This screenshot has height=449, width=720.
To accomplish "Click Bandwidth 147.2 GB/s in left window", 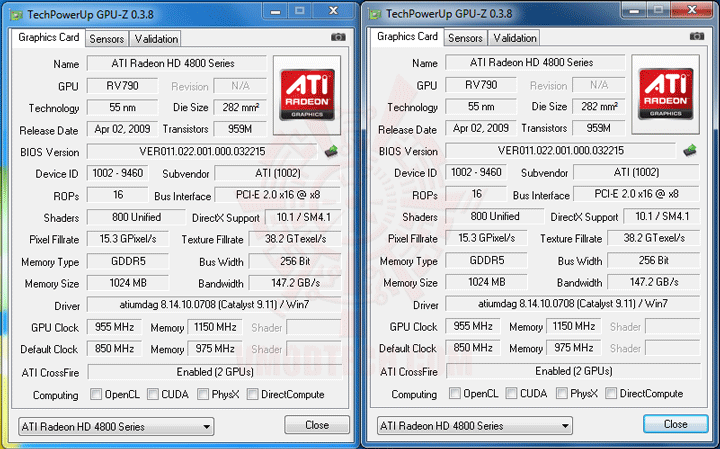I will point(295,283).
